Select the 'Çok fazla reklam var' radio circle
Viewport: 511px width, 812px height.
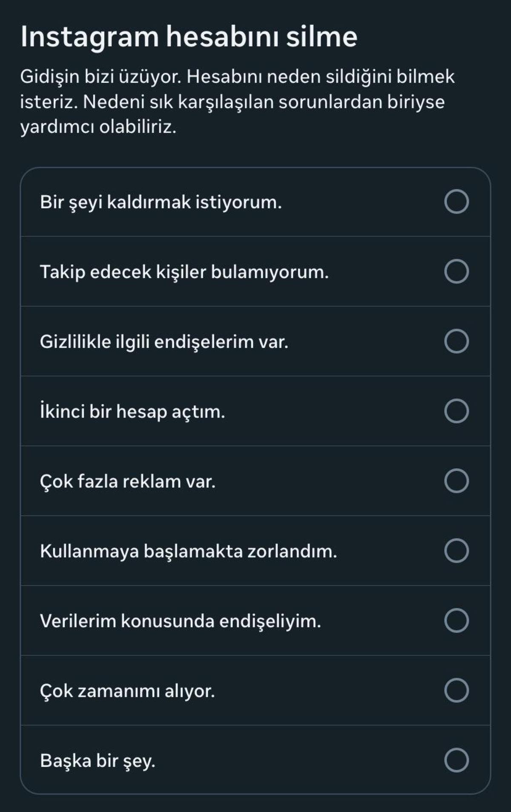[x=456, y=481]
